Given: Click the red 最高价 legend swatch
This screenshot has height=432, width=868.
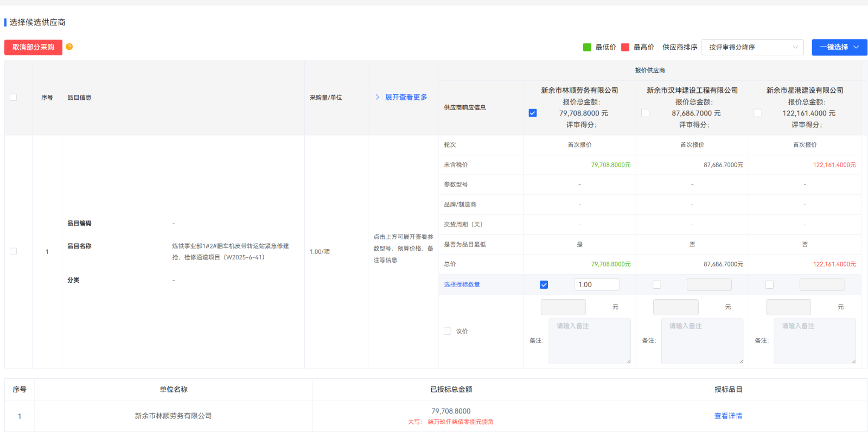Looking at the screenshot, I should coord(625,47).
